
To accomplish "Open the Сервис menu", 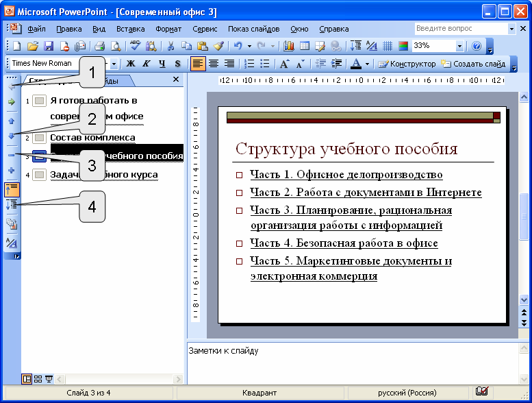I will click(x=205, y=29).
